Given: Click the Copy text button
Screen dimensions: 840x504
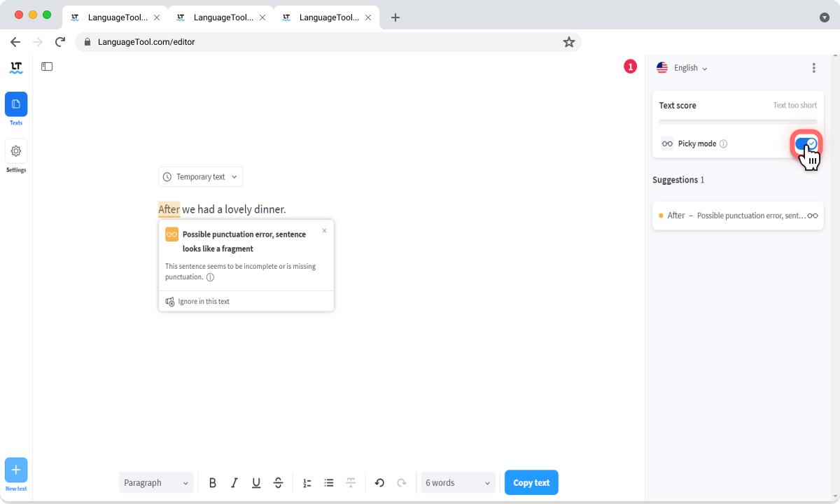Looking at the screenshot, I should (x=531, y=483).
